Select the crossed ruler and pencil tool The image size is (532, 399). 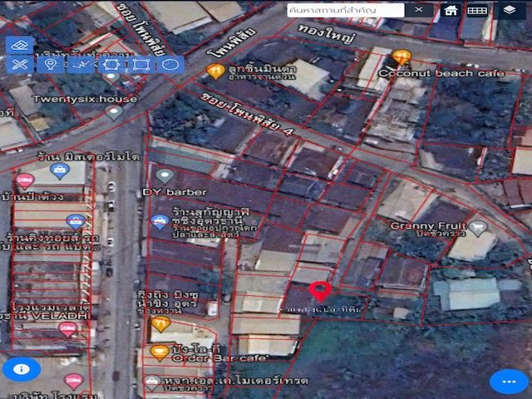[x=22, y=64]
